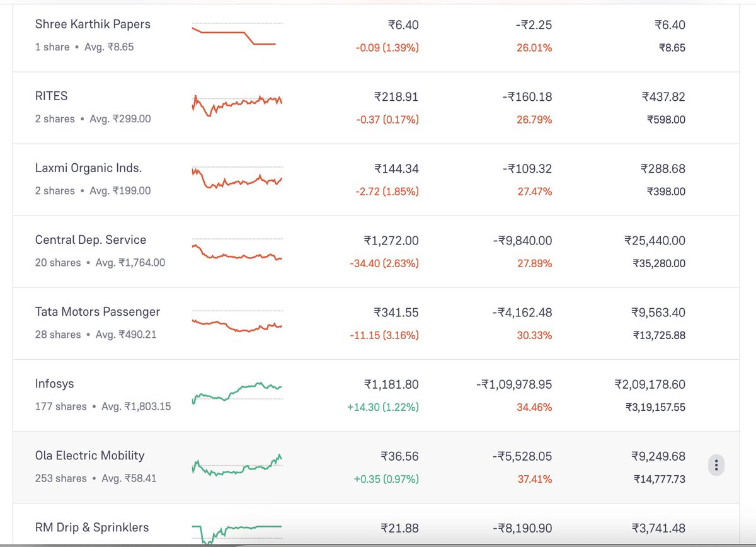
Task: Select Laxmi Organic loss -₹109.32
Action: pyautogui.click(x=527, y=169)
